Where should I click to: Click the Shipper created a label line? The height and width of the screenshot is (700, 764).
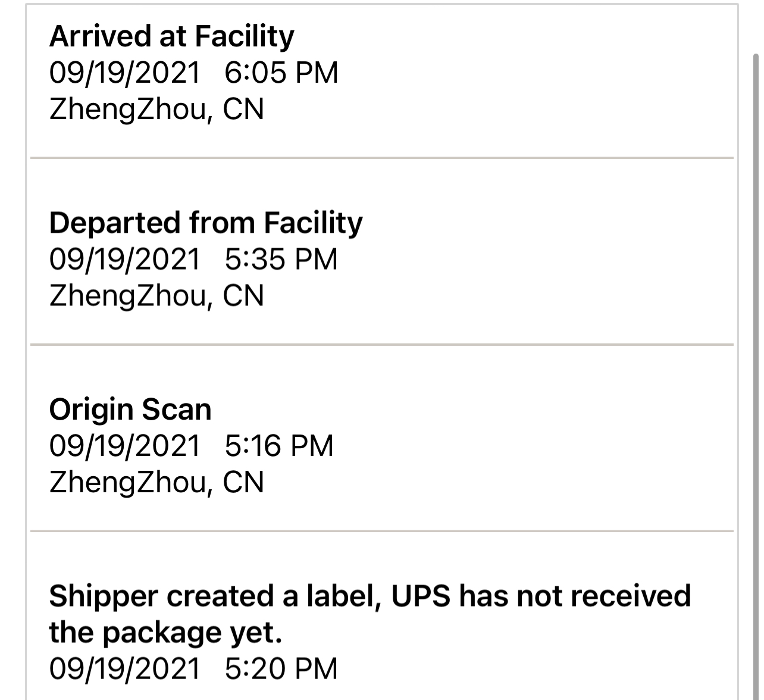370,596
